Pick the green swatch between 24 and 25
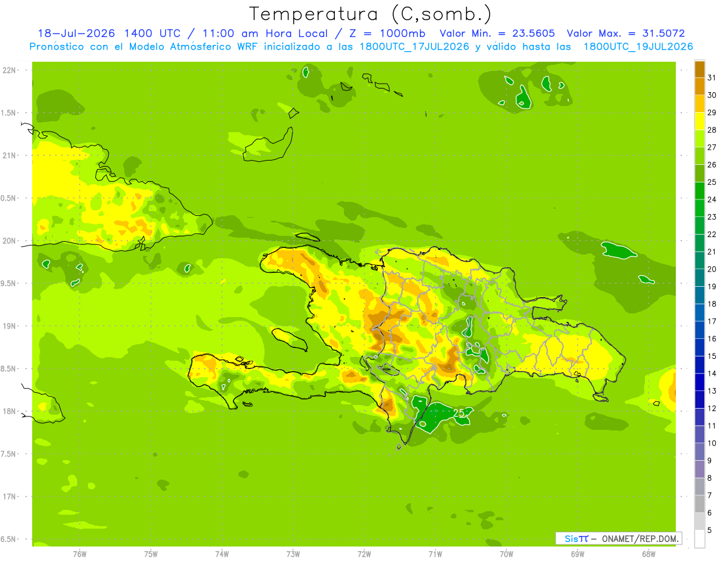 tap(699, 191)
